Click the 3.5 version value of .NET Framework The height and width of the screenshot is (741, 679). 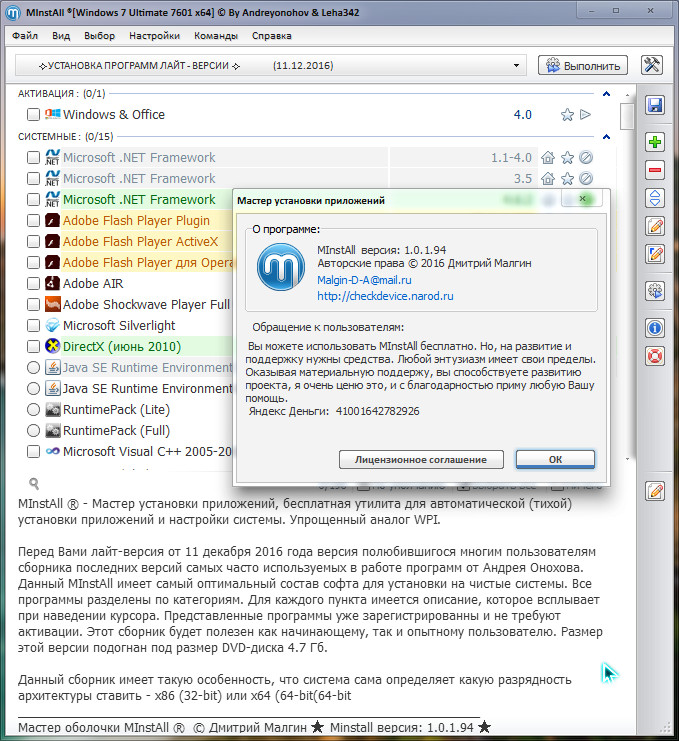pos(523,179)
